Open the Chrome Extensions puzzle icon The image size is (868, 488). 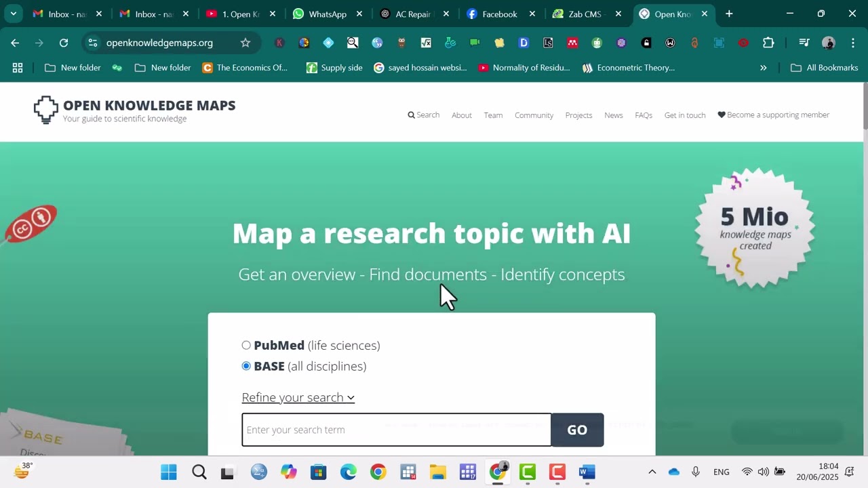(x=768, y=43)
